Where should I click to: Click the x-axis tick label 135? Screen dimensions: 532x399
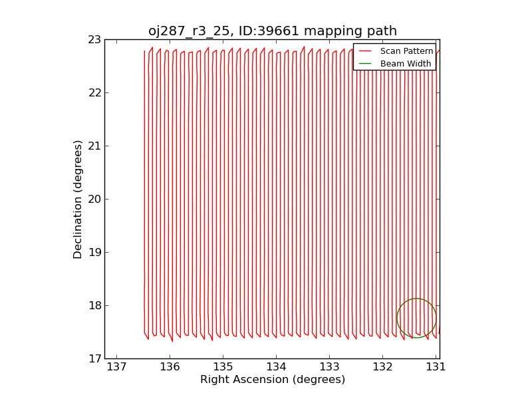[x=223, y=366]
